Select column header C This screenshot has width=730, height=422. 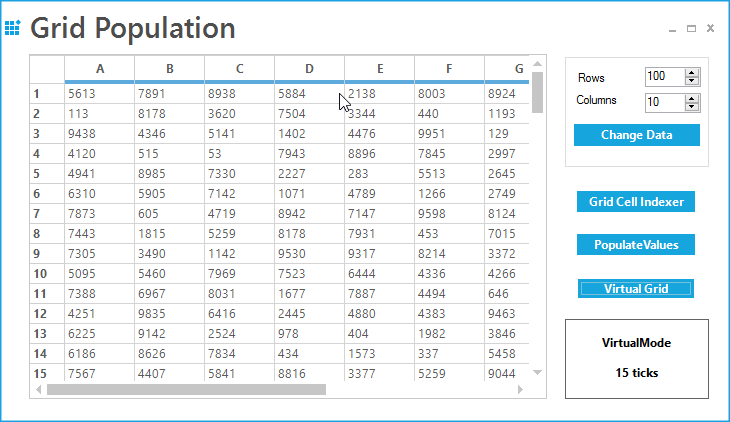pyautogui.click(x=239, y=69)
